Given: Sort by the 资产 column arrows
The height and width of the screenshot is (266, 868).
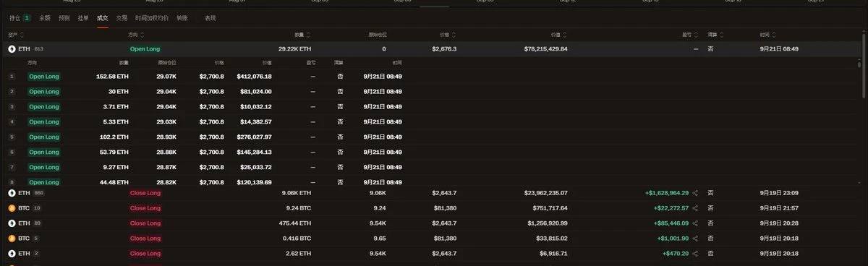Looking at the screenshot, I should [22, 35].
